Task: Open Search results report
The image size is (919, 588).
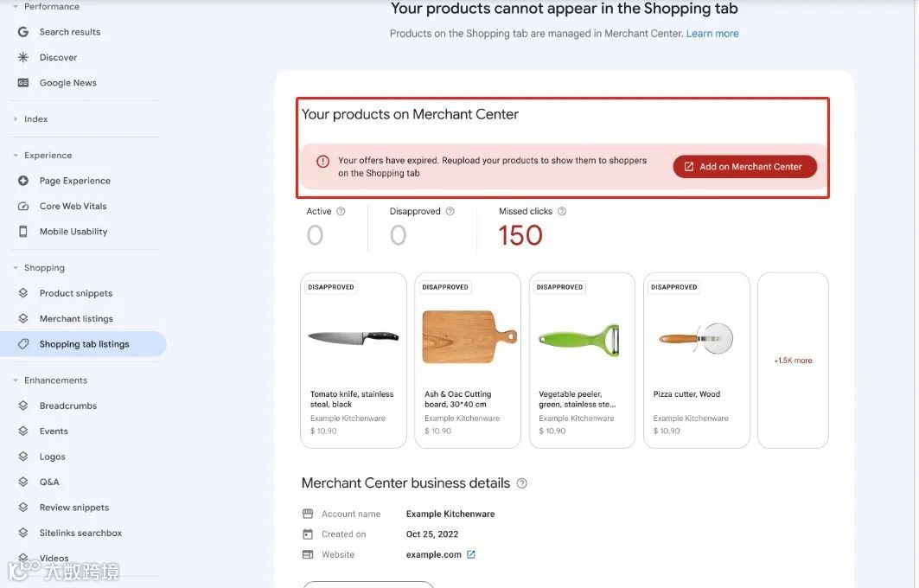Action: (70, 32)
